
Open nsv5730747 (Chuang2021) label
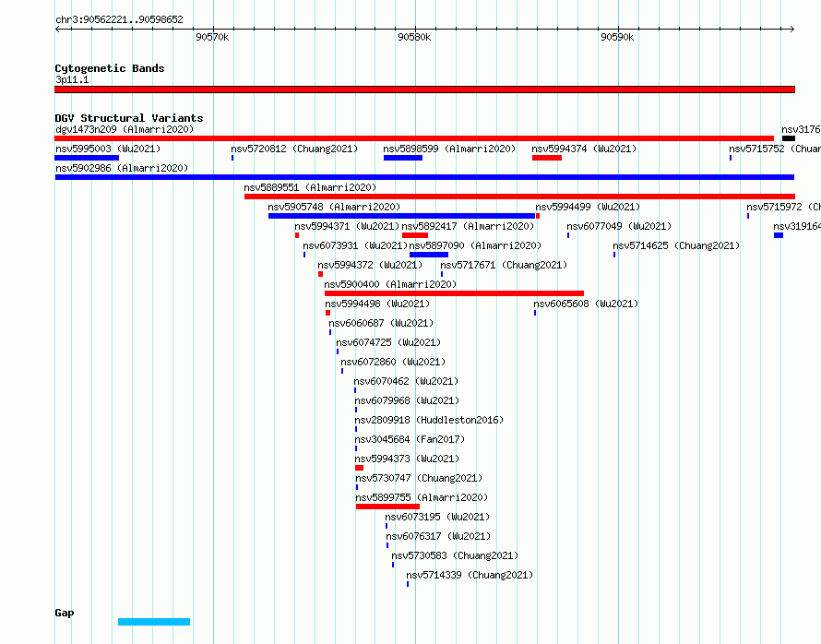coord(419,478)
